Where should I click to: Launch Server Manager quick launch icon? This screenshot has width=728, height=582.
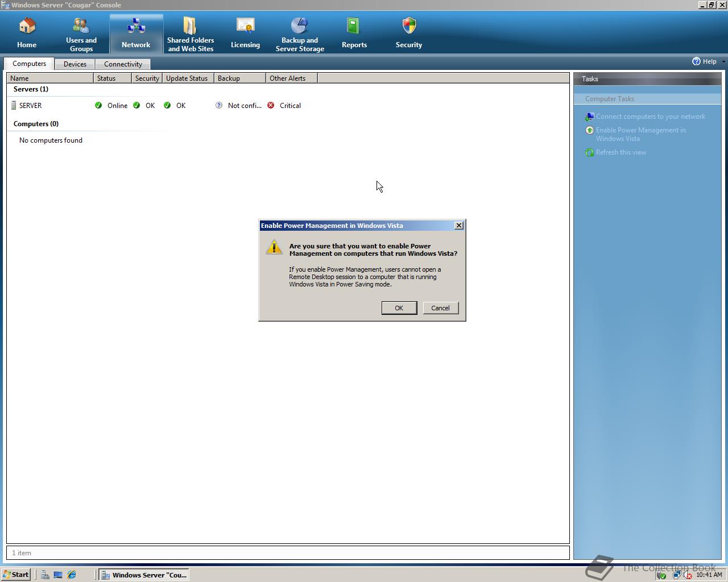[45, 575]
